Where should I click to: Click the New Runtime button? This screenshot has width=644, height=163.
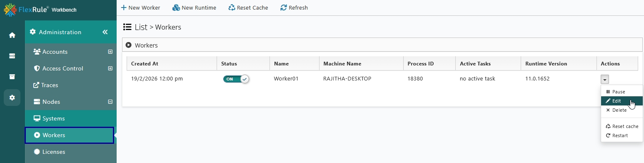point(194,8)
